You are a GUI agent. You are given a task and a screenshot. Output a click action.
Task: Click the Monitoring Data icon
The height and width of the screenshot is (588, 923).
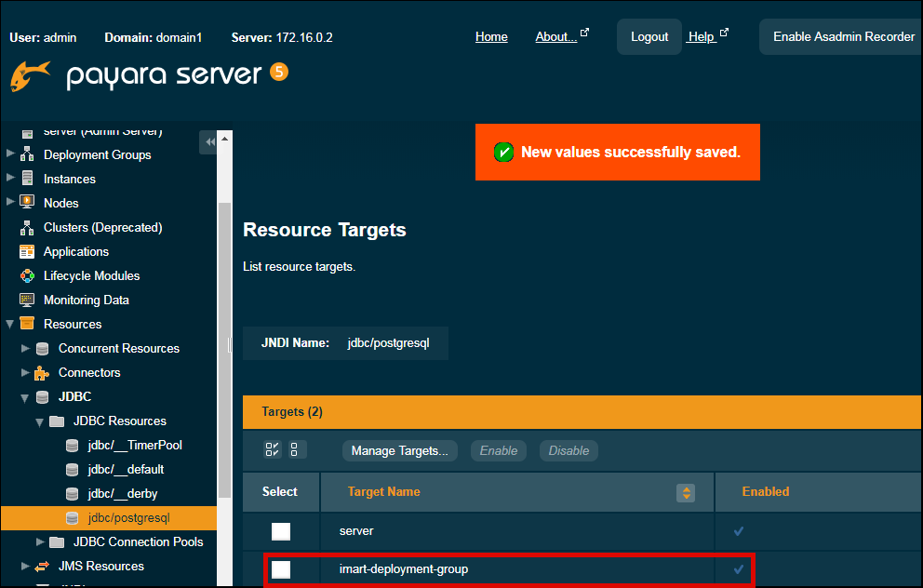(27, 300)
